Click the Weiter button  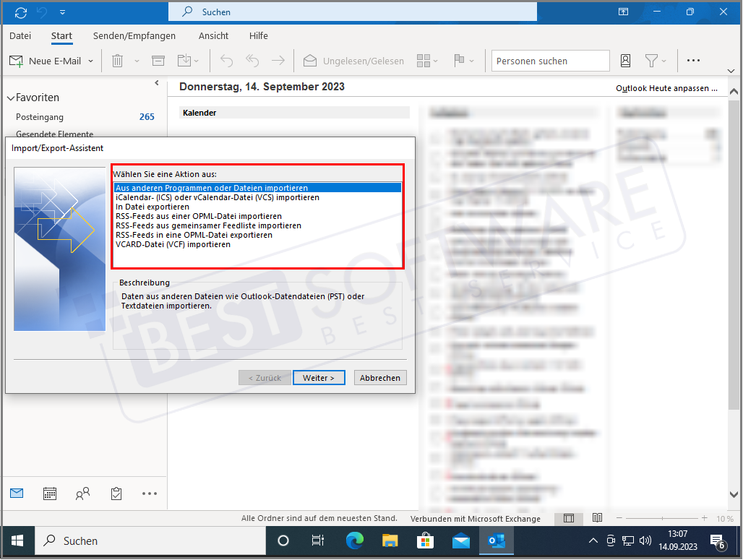[319, 377]
